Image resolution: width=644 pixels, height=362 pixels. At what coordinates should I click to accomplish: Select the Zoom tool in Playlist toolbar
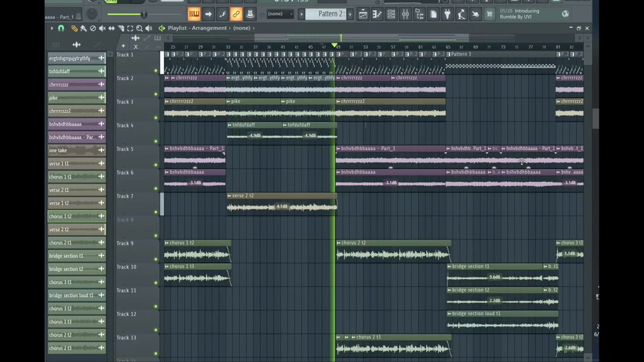[139, 28]
